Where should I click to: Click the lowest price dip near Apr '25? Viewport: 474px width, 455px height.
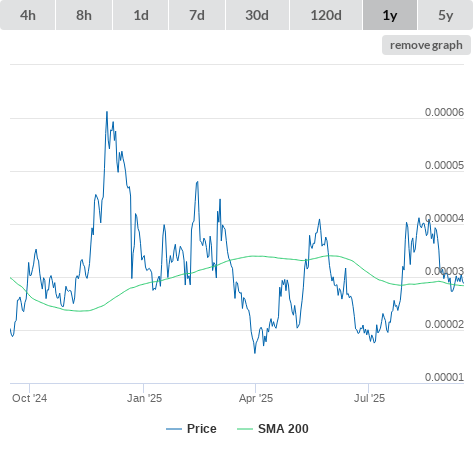[x=255, y=353]
